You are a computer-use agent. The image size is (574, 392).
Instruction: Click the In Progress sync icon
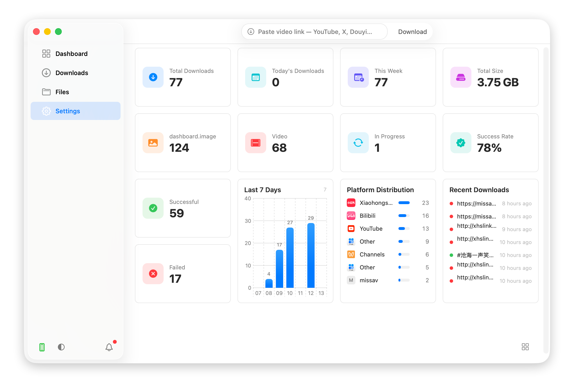coord(358,143)
